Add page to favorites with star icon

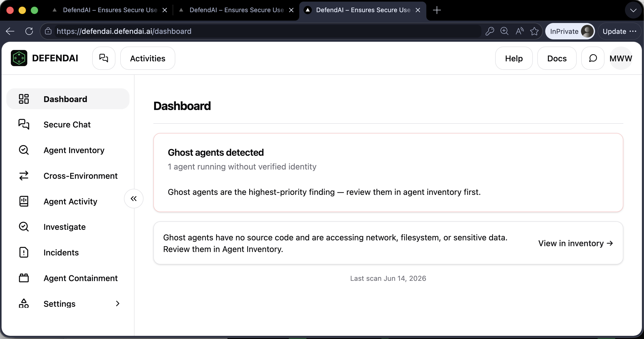pyautogui.click(x=534, y=31)
